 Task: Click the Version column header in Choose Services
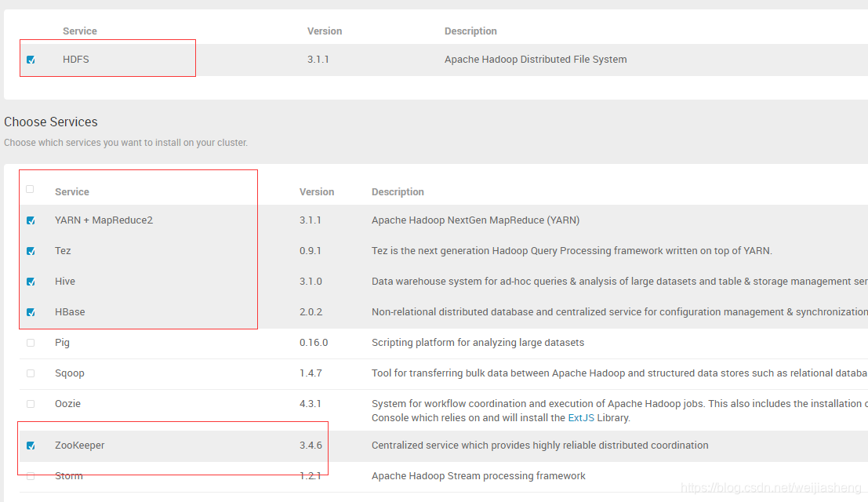pyautogui.click(x=317, y=192)
